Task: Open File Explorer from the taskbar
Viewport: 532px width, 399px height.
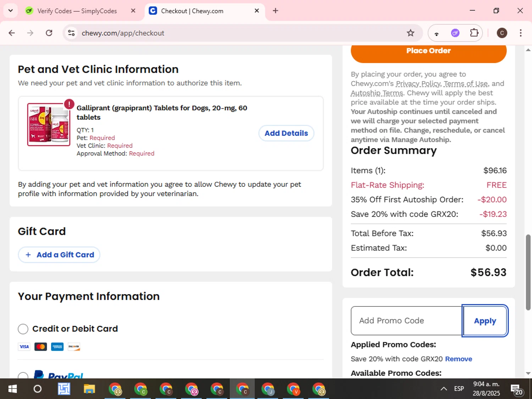Action: (x=89, y=389)
